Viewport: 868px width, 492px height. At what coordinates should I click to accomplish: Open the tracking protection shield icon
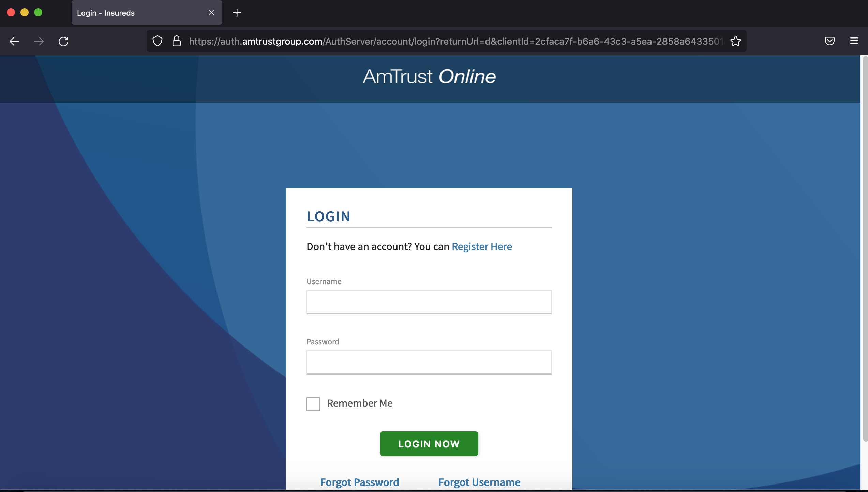pyautogui.click(x=158, y=41)
